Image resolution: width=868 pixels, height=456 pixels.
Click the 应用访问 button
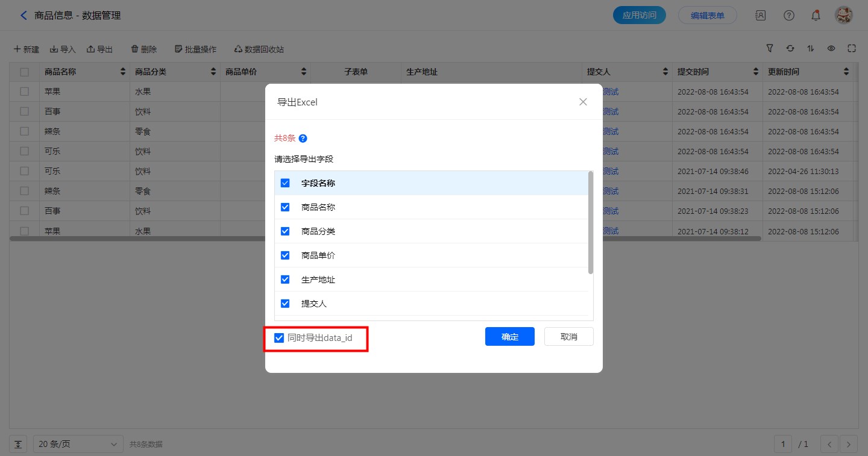(639, 16)
